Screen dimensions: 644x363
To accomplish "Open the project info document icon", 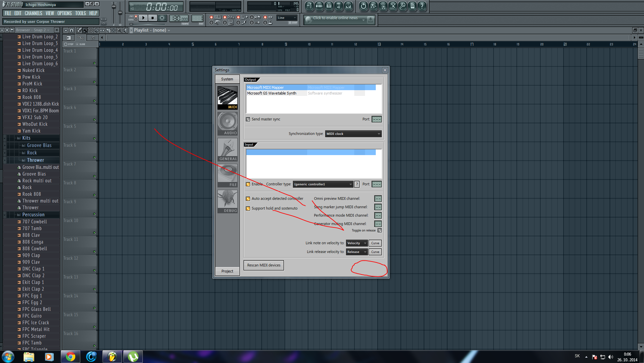I will point(412,6).
